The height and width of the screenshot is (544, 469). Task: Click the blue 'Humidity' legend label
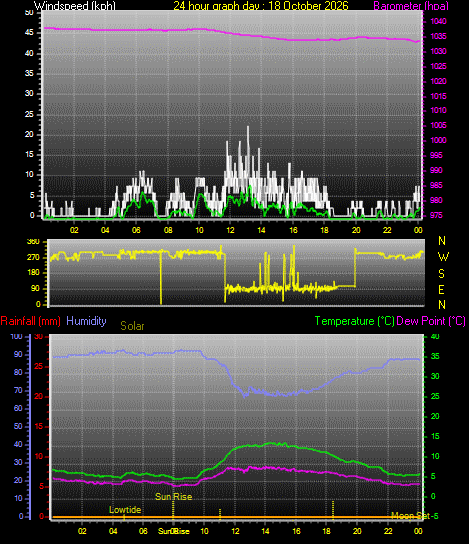pos(86,321)
